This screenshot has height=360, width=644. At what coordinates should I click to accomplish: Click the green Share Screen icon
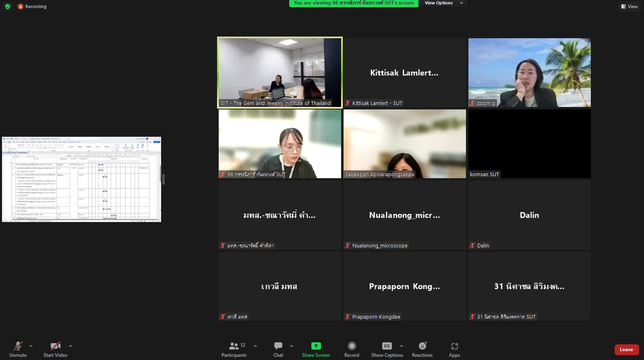pos(316,346)
